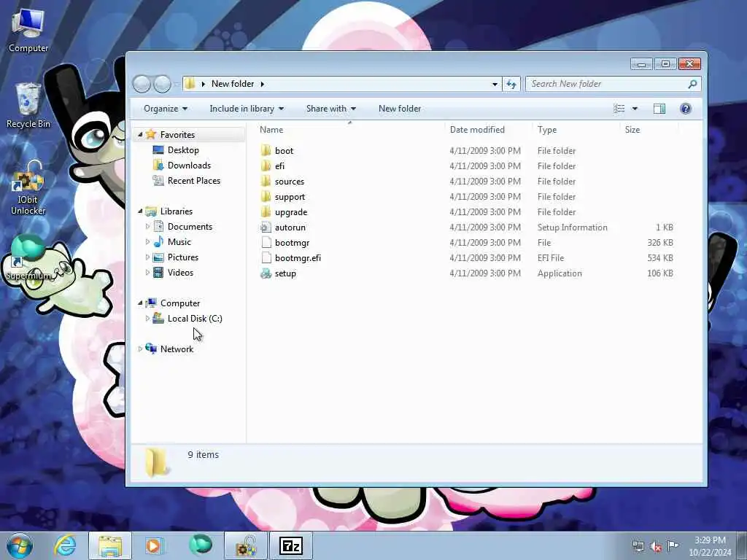Click the Show desktop strip
This screenshot has width=747, height=560.
click(x=742, y=545)
